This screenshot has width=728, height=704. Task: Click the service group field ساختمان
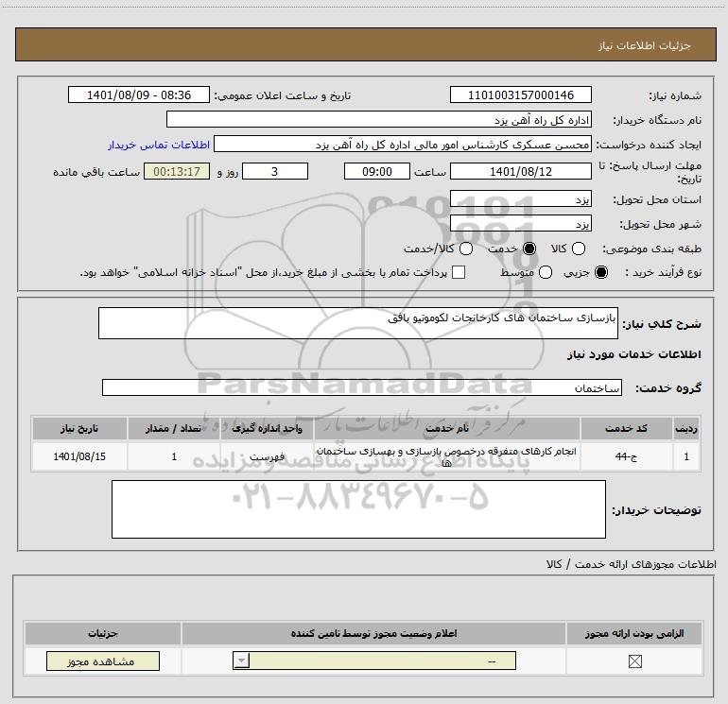point(362,387)
